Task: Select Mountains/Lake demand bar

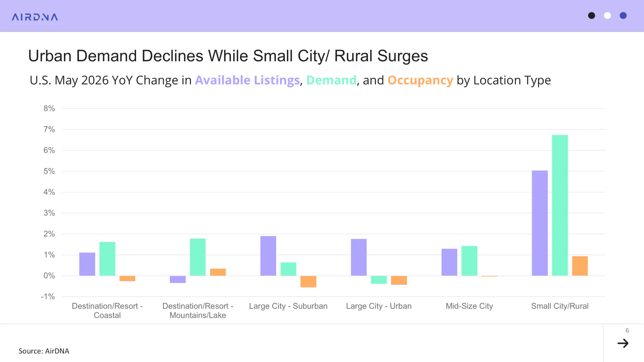Action: (198, 257)
